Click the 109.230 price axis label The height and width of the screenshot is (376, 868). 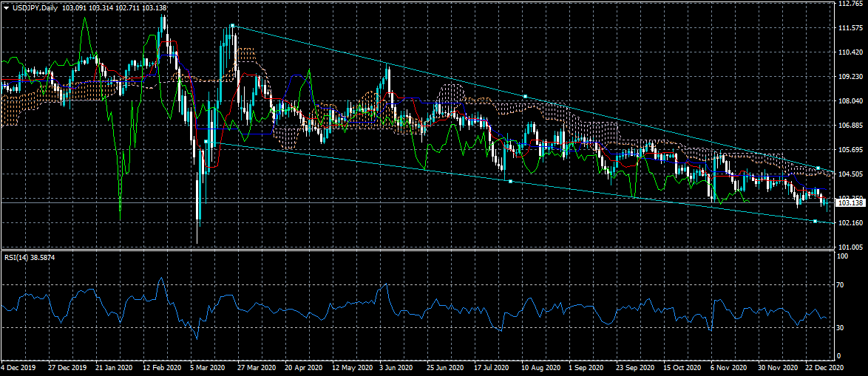coord(851,76)
